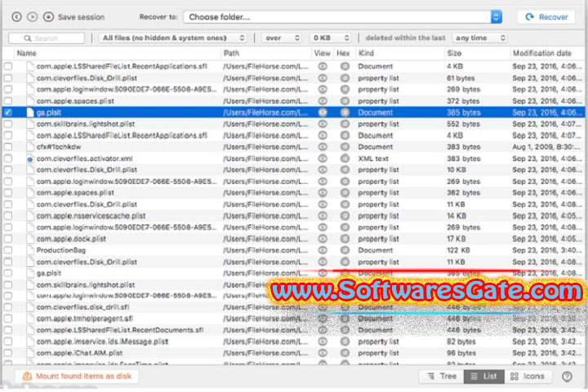Preview com.apple.dock.plist with eye icon
Screen dimensions: 588x392
coord(323,238)
